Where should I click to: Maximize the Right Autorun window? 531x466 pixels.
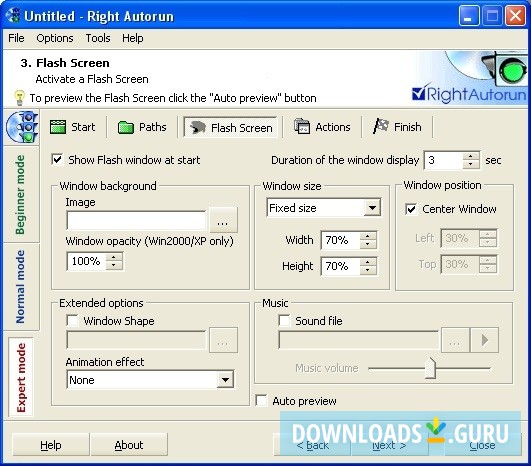492,16
